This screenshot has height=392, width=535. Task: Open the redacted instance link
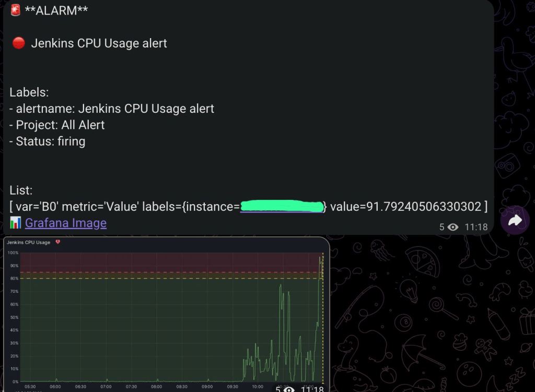click(x=282, y=207)
